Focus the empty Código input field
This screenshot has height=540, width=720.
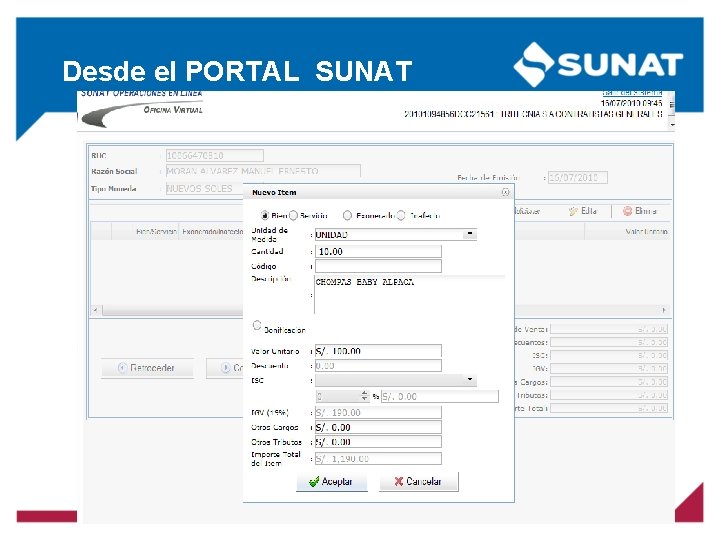(x=378, y=266)
